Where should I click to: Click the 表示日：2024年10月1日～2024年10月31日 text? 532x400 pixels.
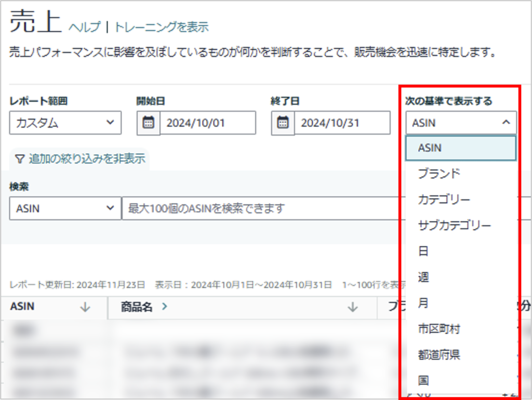(243, 285)
